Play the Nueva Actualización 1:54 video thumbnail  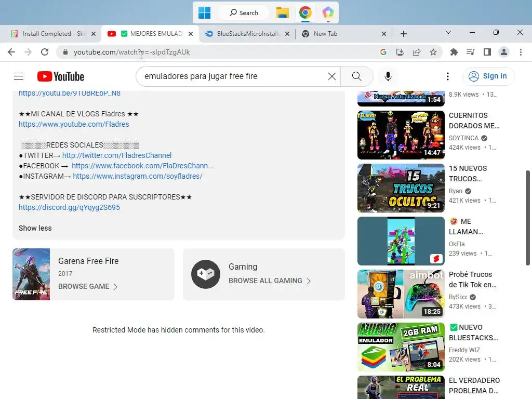401,98
